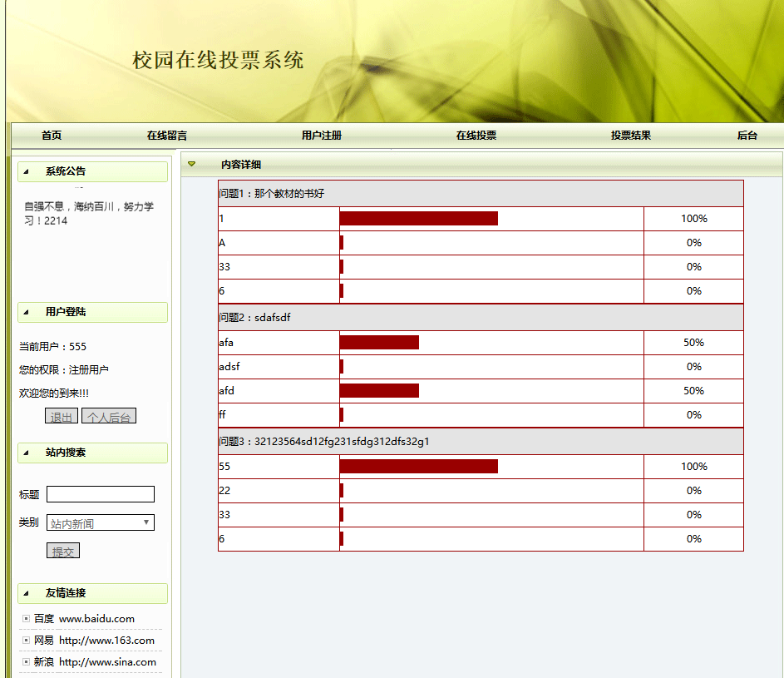Toggle the 内容详细 section arrow
784x678 pixels.
click(x=191, y=164)
